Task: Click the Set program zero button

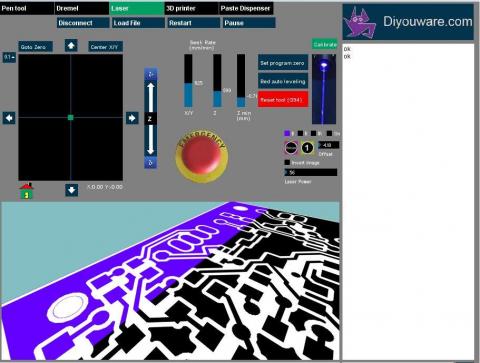Action: (x=283, y=63)
